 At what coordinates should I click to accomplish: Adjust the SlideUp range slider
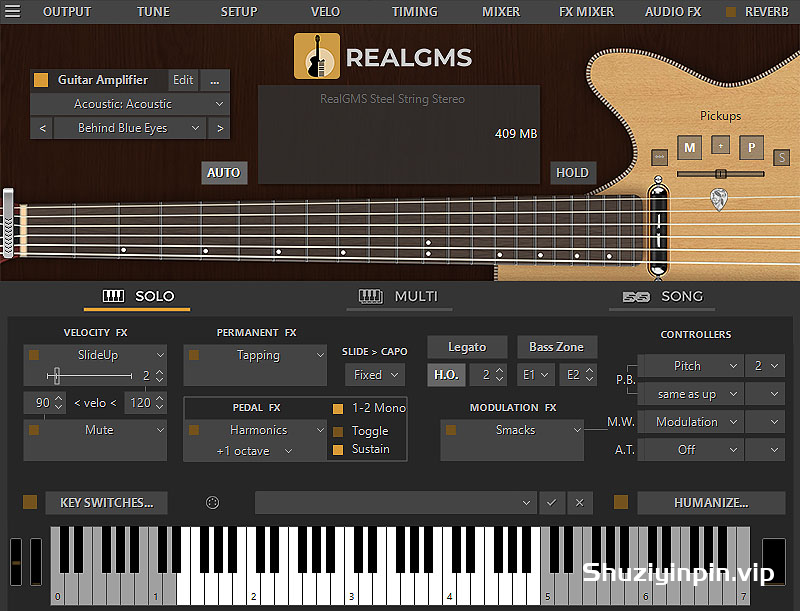tap(89, 376)
